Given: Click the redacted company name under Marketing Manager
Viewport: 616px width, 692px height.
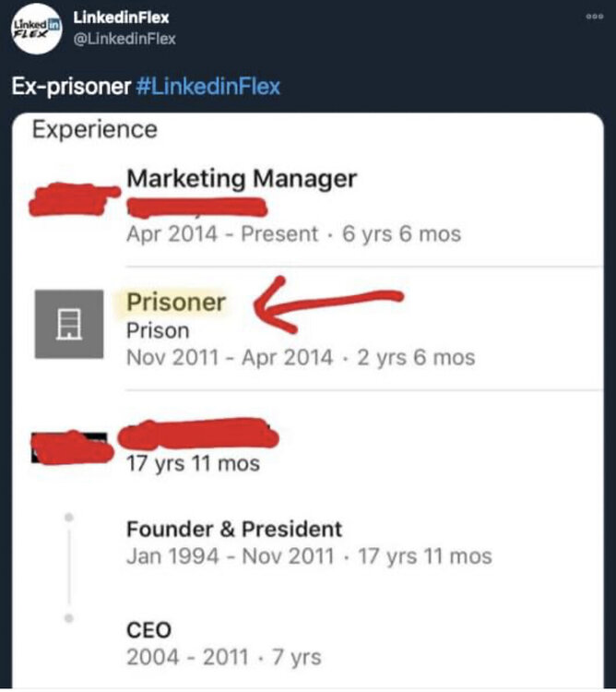Looking at the screenshot, I should pyautogui.click(x=197, y=207).
